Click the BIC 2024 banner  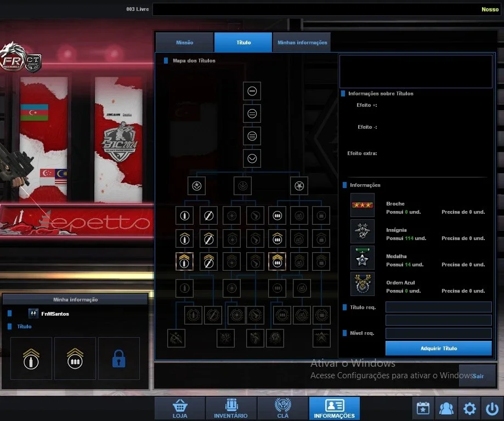click(x=118, y=140)
